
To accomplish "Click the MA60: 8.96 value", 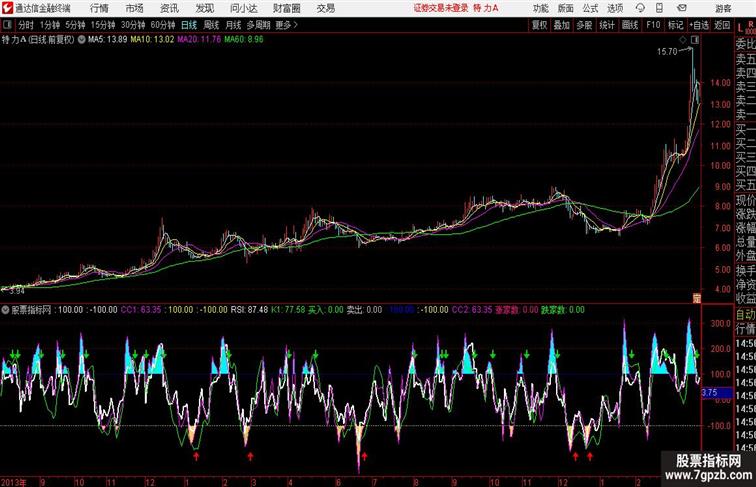I will pos(243,40).
